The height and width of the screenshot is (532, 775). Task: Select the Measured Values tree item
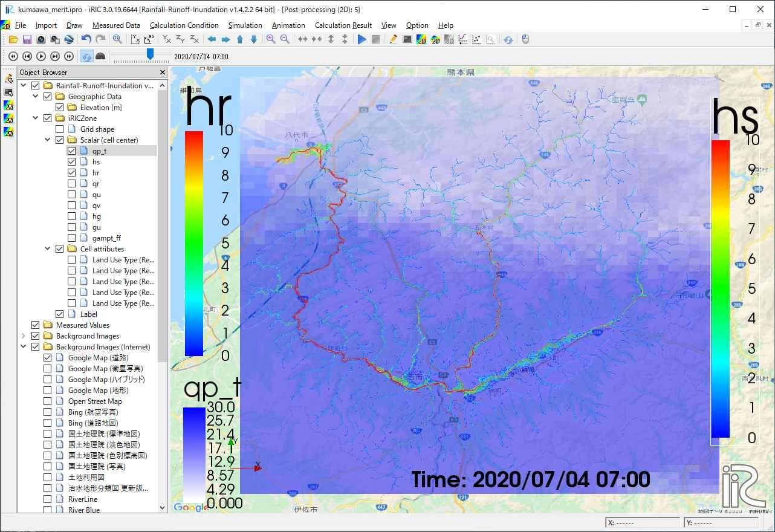[83, 325]
